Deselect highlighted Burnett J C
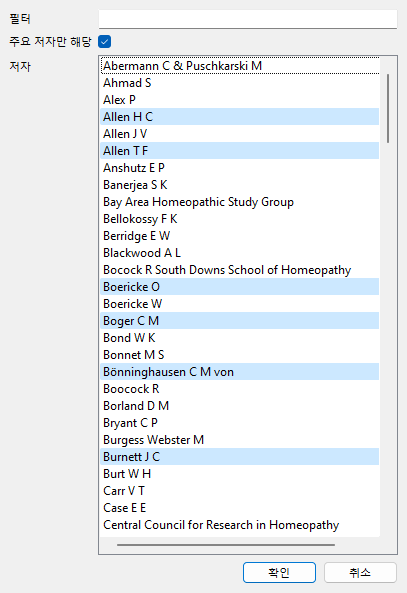The width and height of the screenshot is (407, 593). 240,457
